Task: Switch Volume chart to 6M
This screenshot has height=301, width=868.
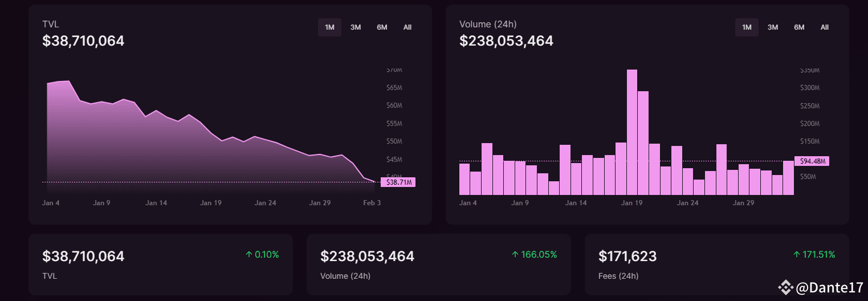Action: pos(799,27)
